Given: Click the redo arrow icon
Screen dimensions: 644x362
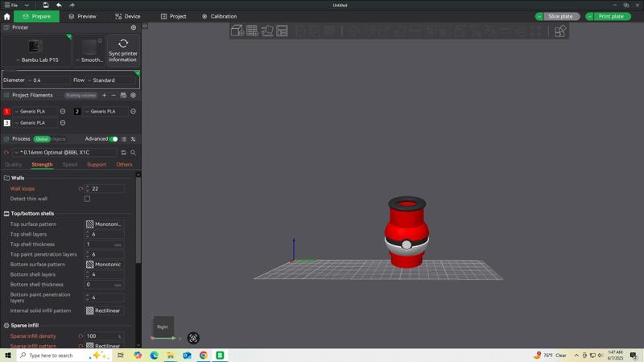Looking at the screenshot, I should 72,5.
